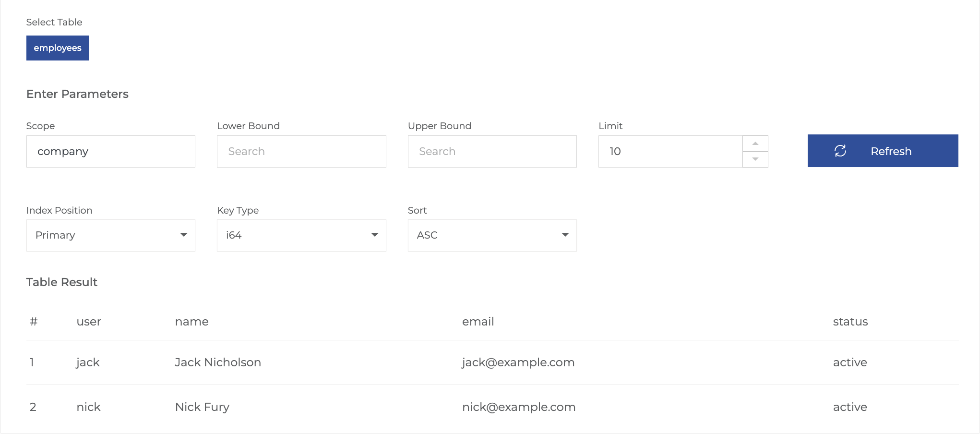Click the jack@example.com email cell
This screenshot has height=434, width=980.
coord(518,362)
